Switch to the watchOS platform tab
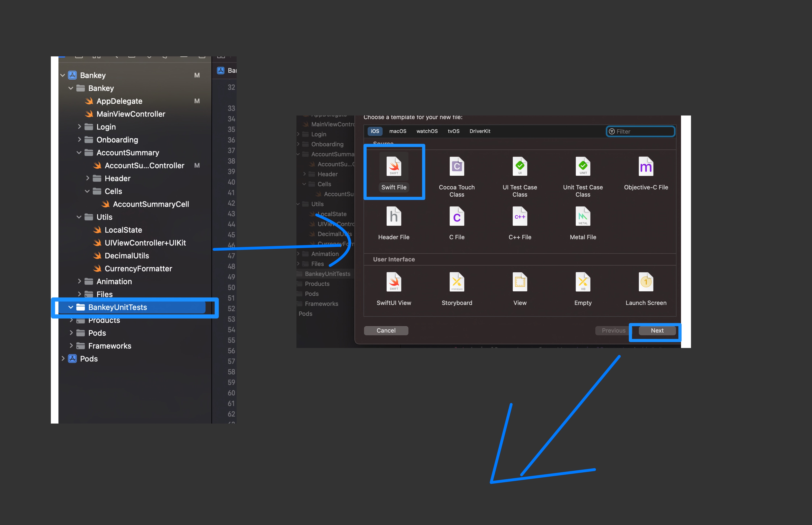812x525 pixels. [x=427, y=131]
